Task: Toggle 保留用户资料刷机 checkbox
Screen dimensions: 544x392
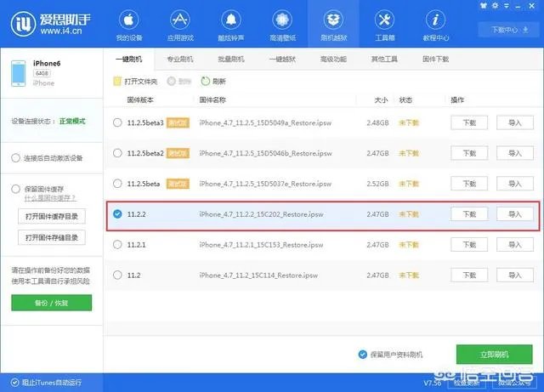Action: pyautogui.click(x=363, y=354)
